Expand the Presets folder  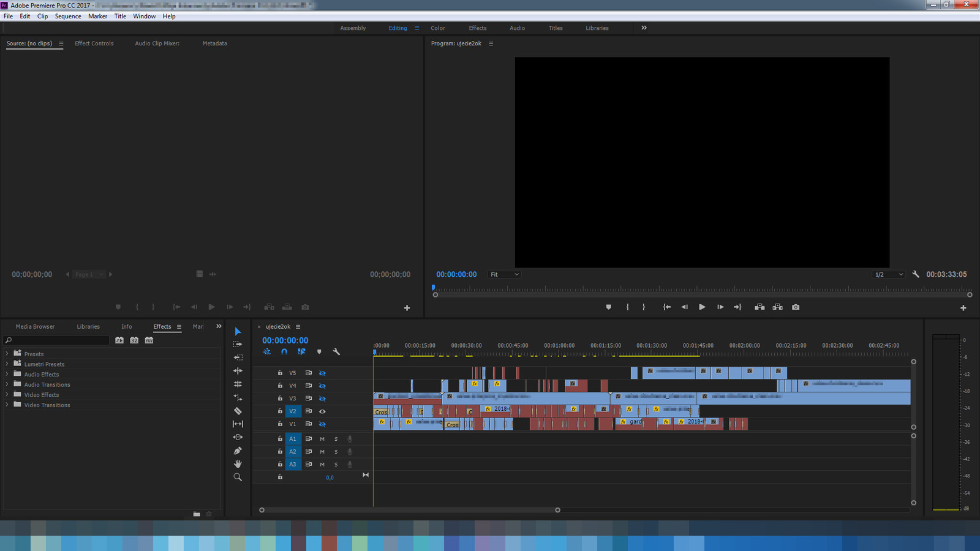pos(7,354)
